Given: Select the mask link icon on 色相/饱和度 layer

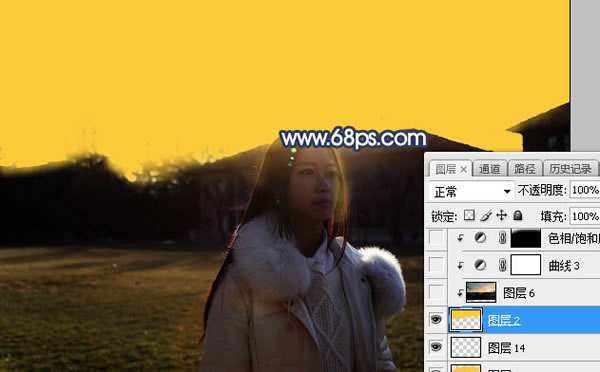Looking at the screenshot, I should [x=502, y=238].
